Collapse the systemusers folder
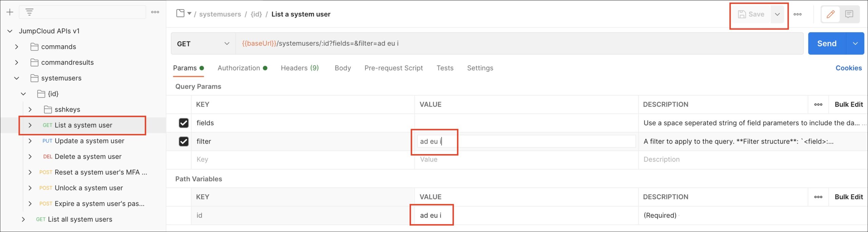Image resolution: width=868 pixels, height=232 pixels. (16, 78)
